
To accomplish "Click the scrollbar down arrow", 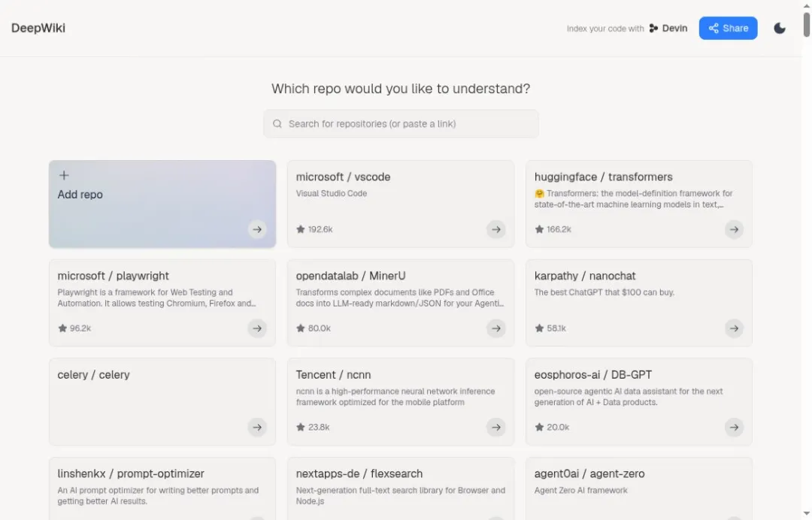I will tap(806, 513).
